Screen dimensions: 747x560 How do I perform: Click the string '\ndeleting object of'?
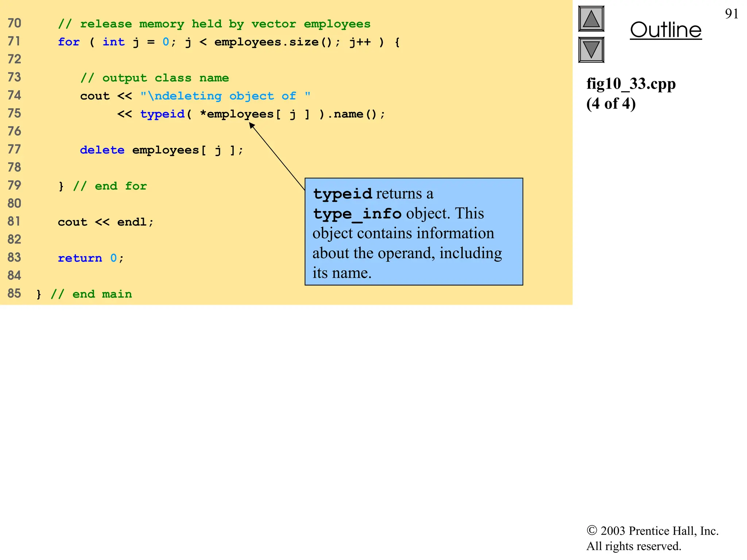[225, 96]
